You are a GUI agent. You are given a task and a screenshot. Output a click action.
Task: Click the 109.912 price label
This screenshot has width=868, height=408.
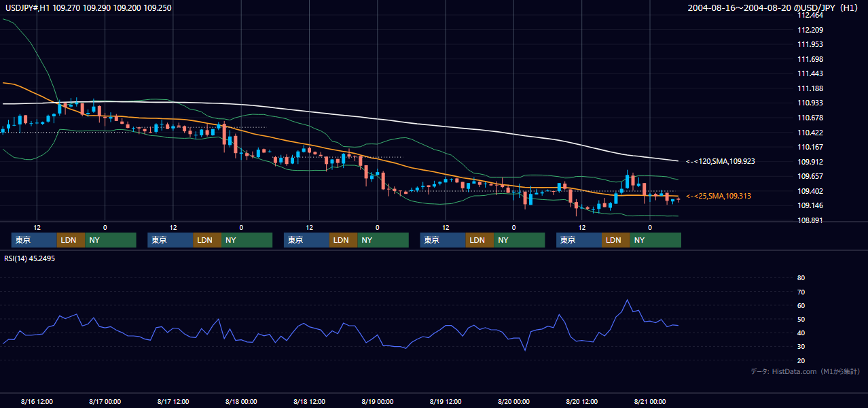812,162
